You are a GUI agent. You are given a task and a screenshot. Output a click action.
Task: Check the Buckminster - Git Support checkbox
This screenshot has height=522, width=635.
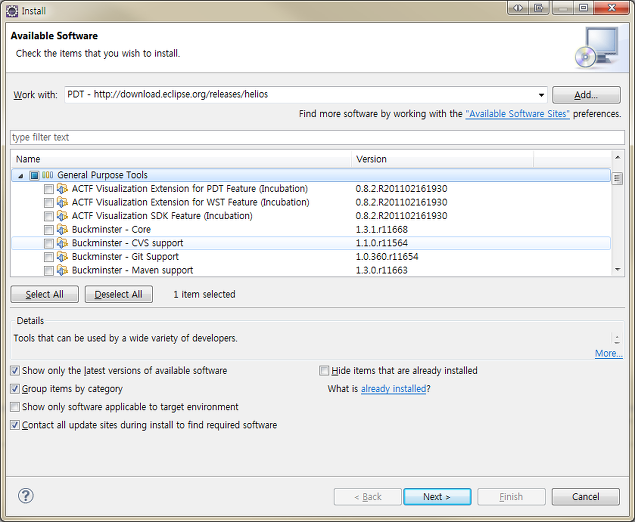(x=49, y=257)
